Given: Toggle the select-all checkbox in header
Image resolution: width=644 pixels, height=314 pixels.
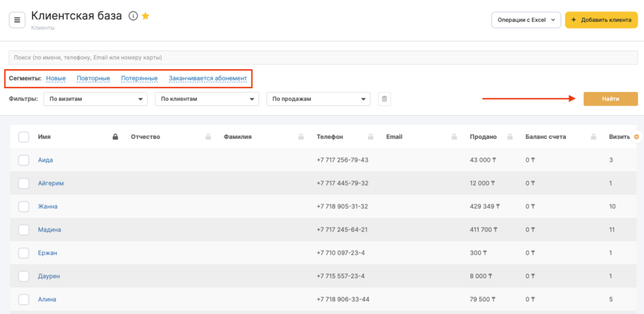Looking at the screenshot, I should 23,137.
